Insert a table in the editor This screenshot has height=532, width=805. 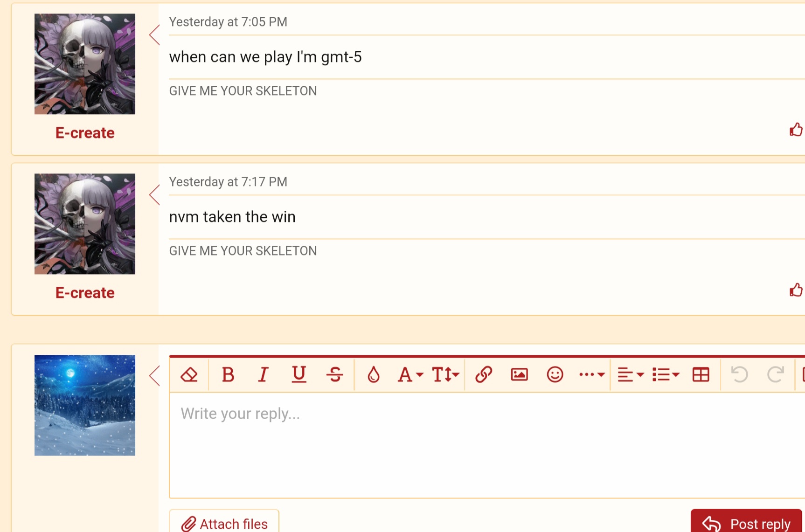(x=701, y=374)
